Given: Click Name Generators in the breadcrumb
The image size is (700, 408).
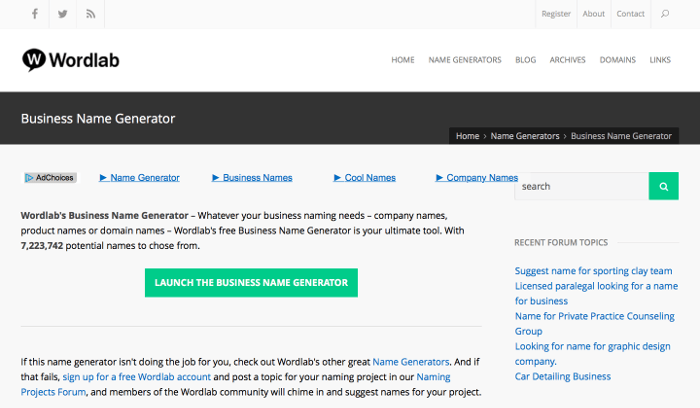Looking at the screenshot, I should click(x=525, y=136).
